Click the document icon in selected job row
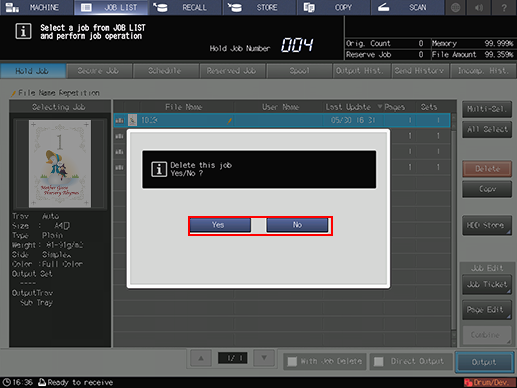 [x=132, y=120]
